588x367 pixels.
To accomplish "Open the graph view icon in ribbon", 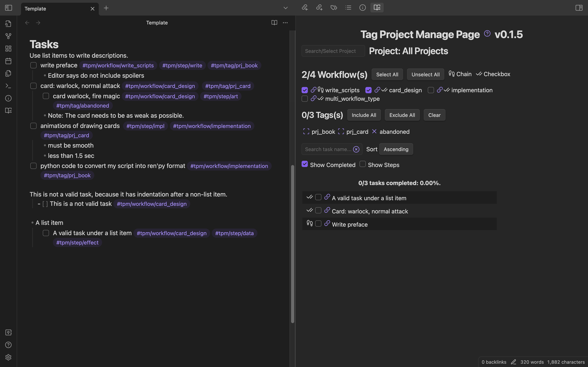I will tap(8, 36).
